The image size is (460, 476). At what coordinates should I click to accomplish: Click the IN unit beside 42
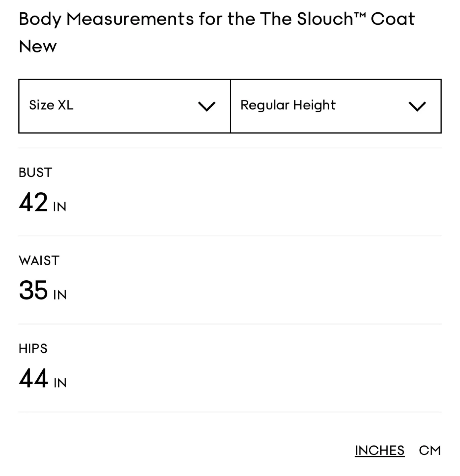(60, 207)
